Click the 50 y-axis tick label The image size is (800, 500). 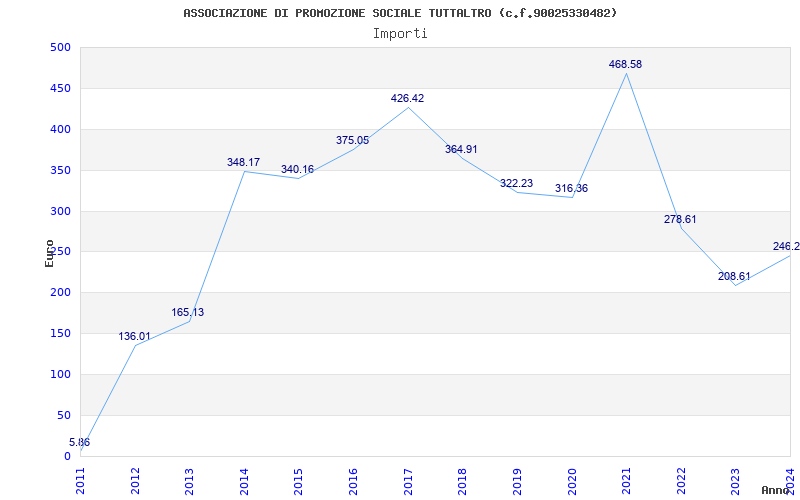tap(63, 415)
